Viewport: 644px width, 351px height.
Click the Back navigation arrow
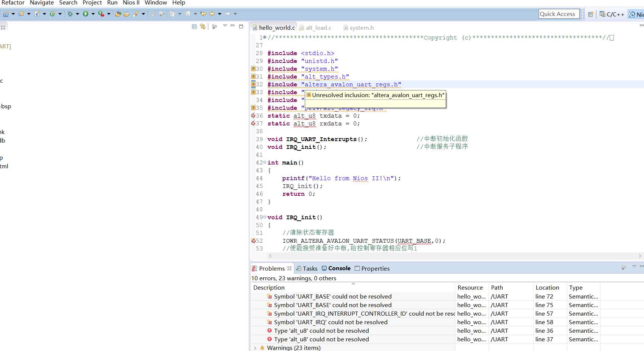[x=212, y=14]
